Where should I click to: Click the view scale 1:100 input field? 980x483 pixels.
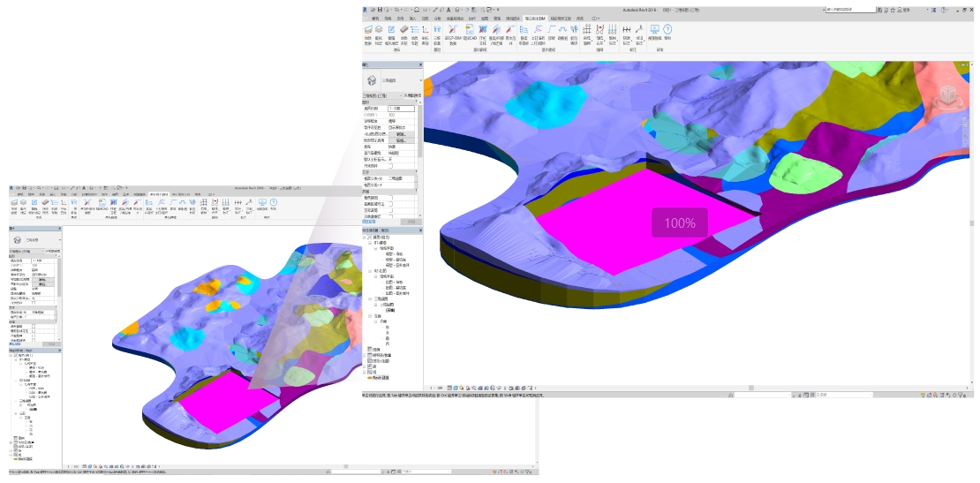[400, 109]
